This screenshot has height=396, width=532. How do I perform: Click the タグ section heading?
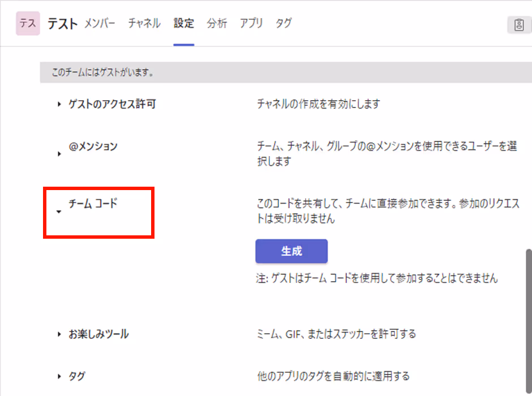tap(77, 376)
